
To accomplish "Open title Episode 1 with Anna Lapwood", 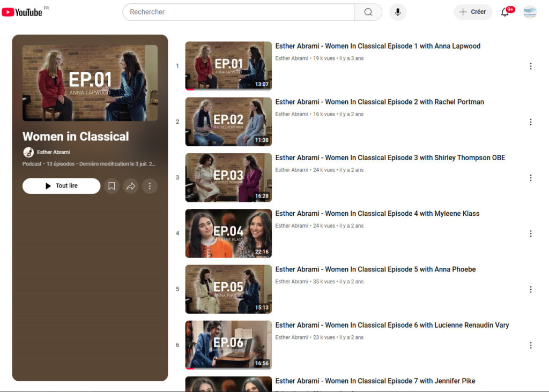I will pyautogui.click(x=378, y=46).
